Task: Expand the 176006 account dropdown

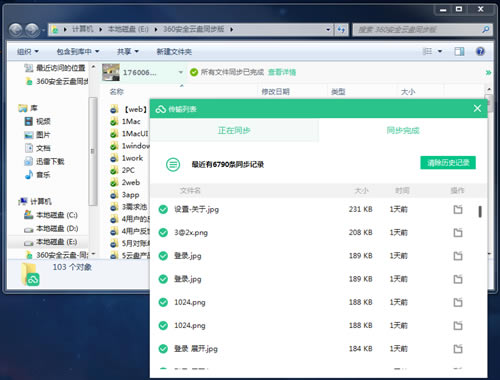Action: tap(180, 72)
